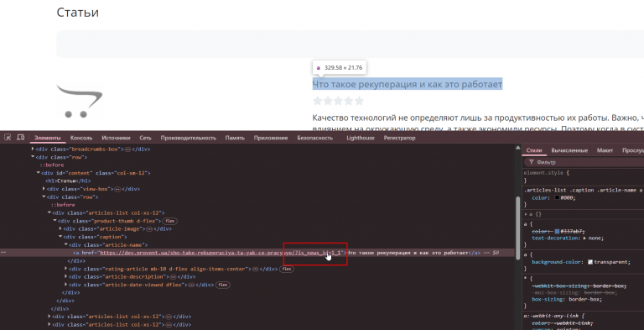
Task: Click the funnel icon beside Фильтр
Action: point(532,162)
